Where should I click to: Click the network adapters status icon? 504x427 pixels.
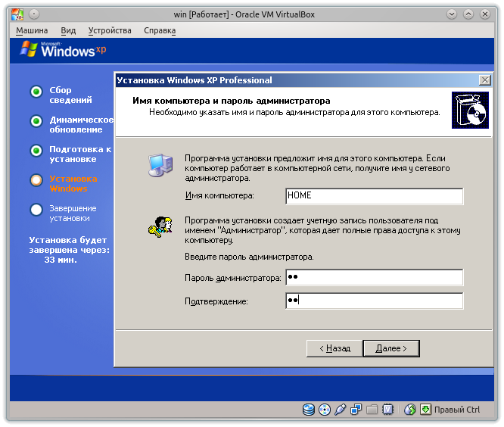click(356, 410)
